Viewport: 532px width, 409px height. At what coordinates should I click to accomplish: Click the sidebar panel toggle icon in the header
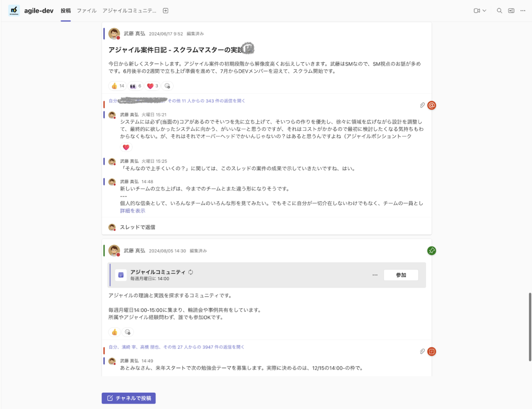point(511,11)
